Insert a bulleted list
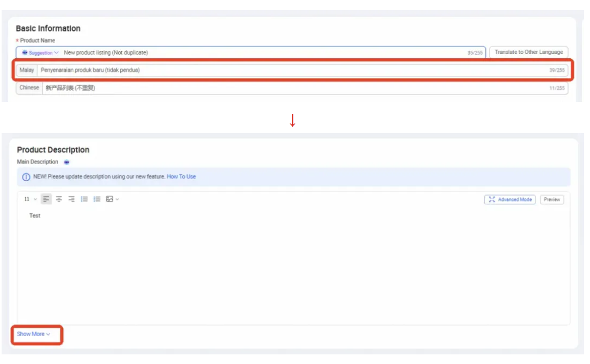The image size is (590, 364). click(84, 199)
